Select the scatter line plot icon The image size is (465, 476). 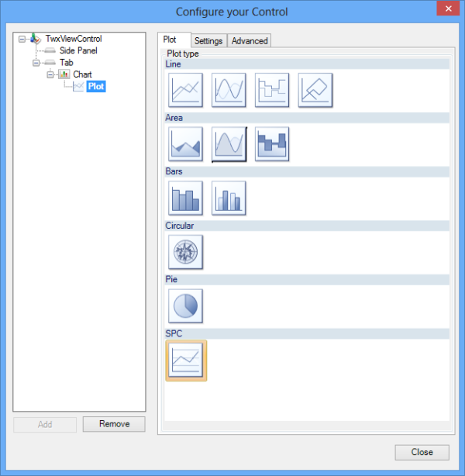pos(315,90)
